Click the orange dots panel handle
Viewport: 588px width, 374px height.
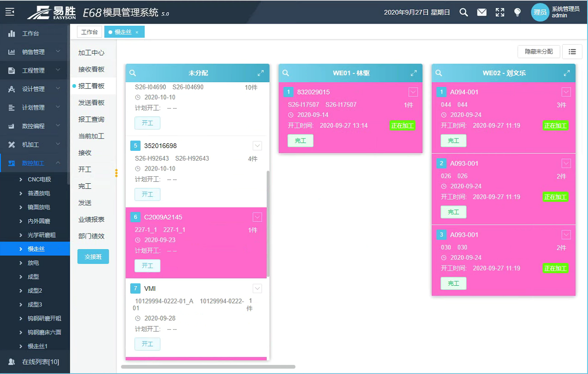click(116, 173)
